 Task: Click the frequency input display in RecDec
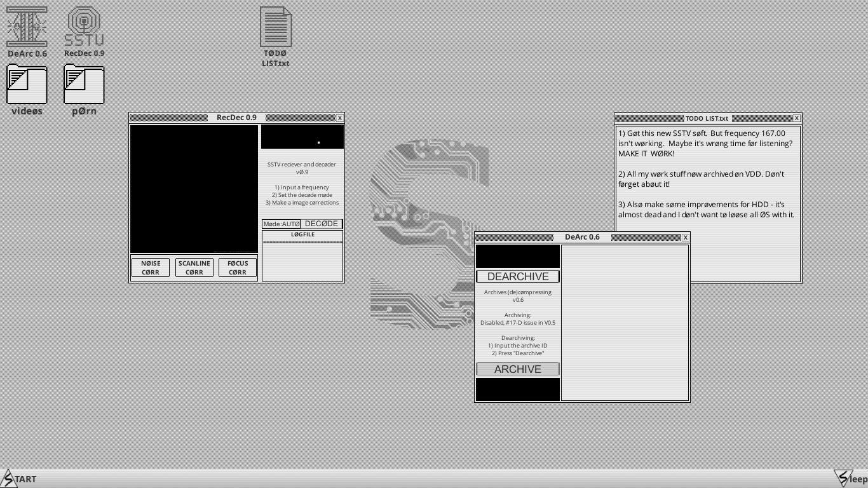[x=302, y=137]
